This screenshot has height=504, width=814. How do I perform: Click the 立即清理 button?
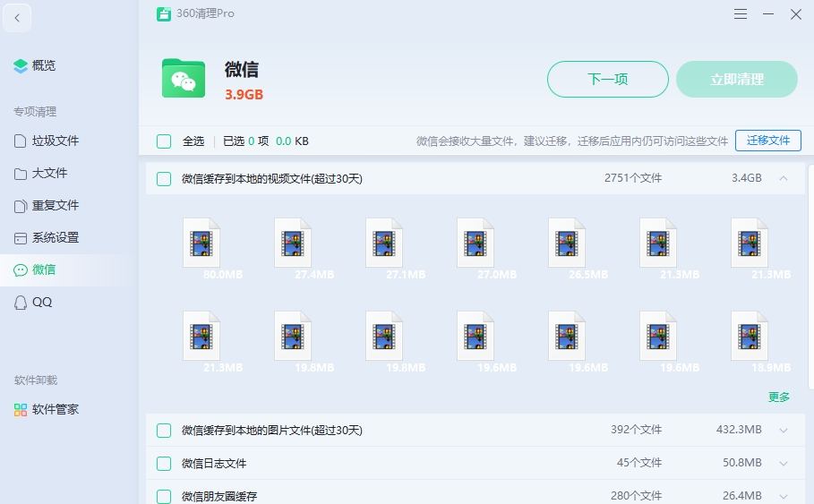click(x=737, y=80)
